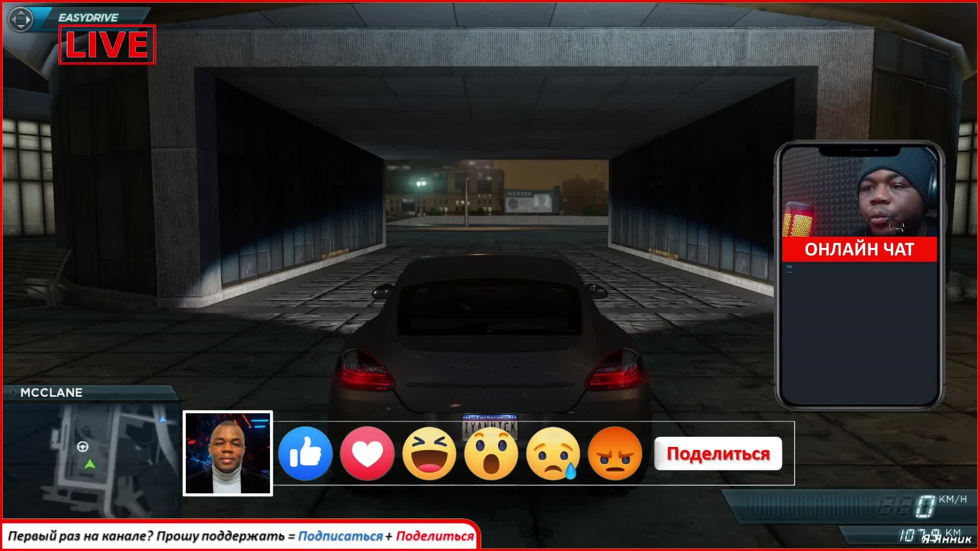Viewport: 980px width, 551px height.
Task: Expand the MCCLANE panel arrow
Action: pyautogui.click(x=13, y=392)
